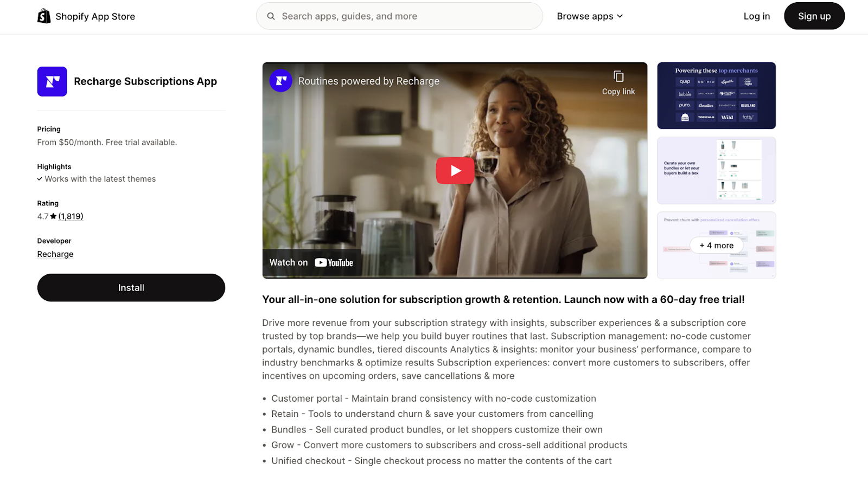
Task: Click the rating star icon
Action: pos(53,216)
